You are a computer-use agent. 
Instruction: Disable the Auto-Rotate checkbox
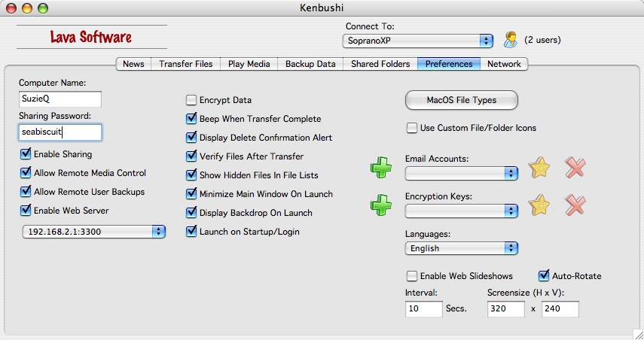543,275
